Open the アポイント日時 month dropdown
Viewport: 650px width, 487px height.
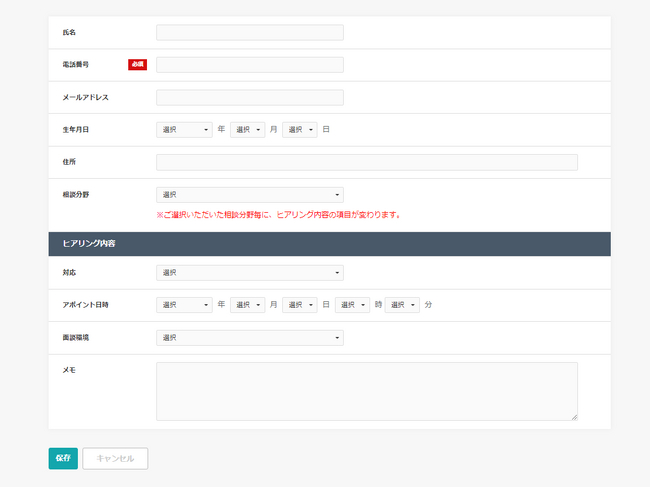pos(247,305)
